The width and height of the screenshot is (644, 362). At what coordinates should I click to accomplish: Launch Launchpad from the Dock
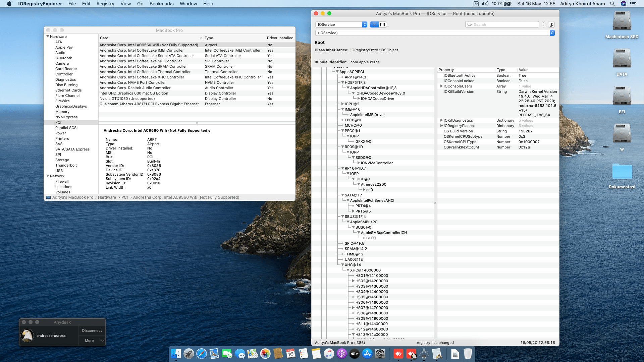(189, 354)
